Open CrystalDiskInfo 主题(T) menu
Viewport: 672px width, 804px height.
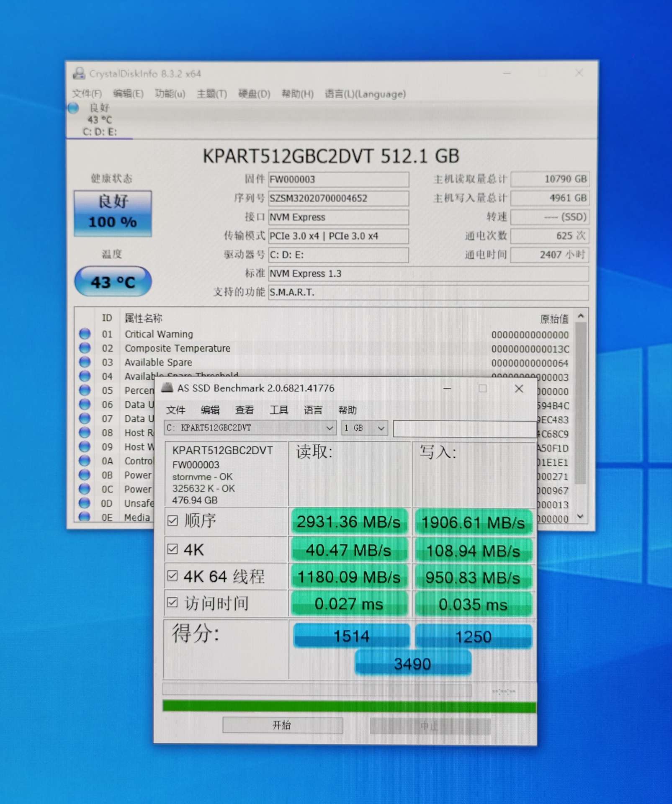pyautogui.click(x=212, y=93)
